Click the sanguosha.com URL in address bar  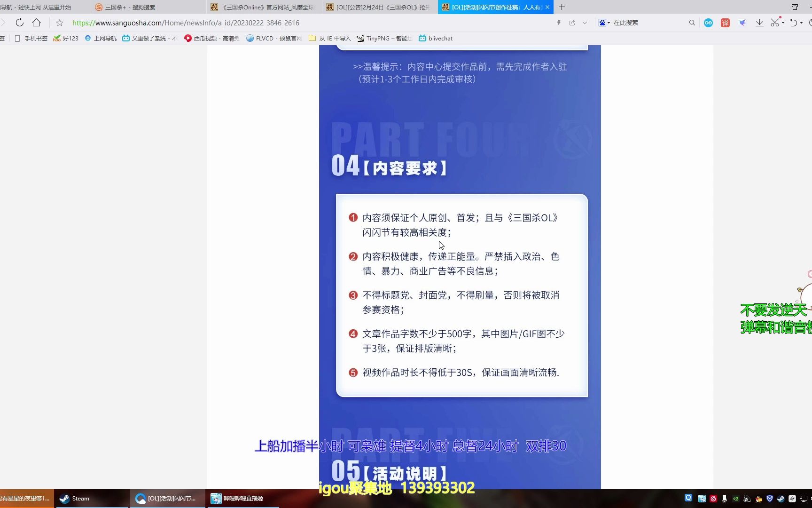click(x=186, y=23)
